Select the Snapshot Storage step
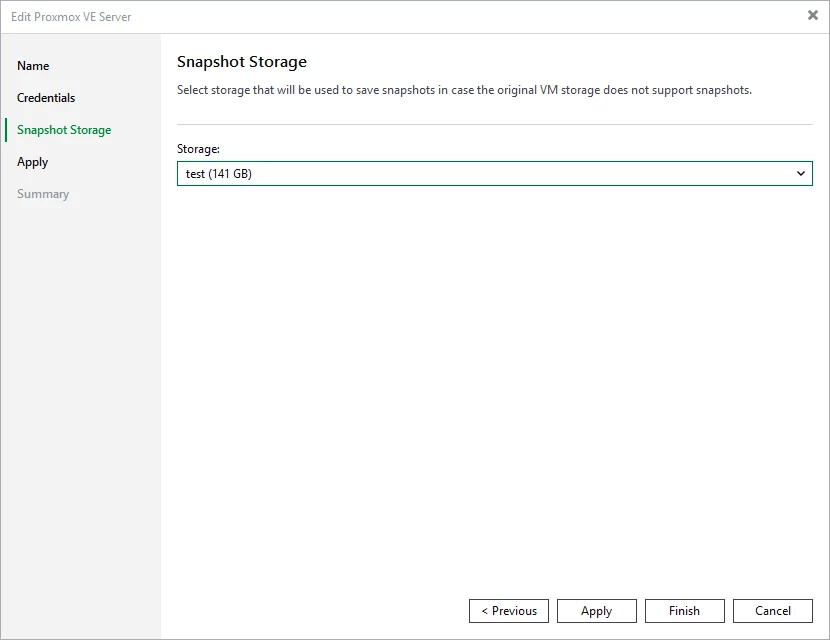The height and width of the screenshot is (640, 830). [64, 130]
